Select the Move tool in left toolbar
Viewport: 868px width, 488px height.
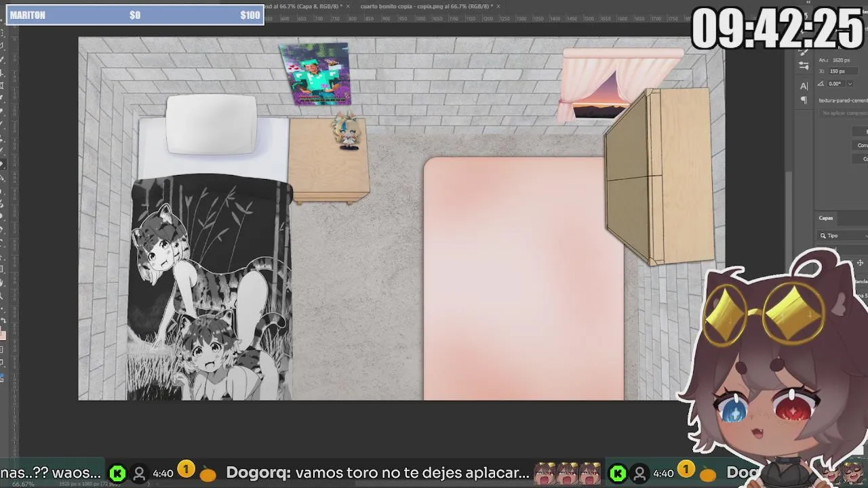coord(2,20)
